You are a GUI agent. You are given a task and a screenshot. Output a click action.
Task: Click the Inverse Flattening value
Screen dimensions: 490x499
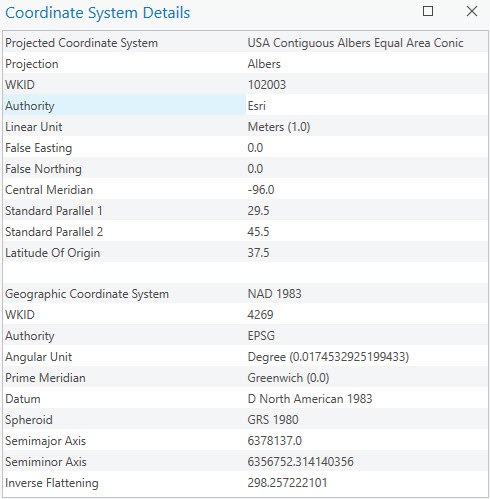[287, 483]
